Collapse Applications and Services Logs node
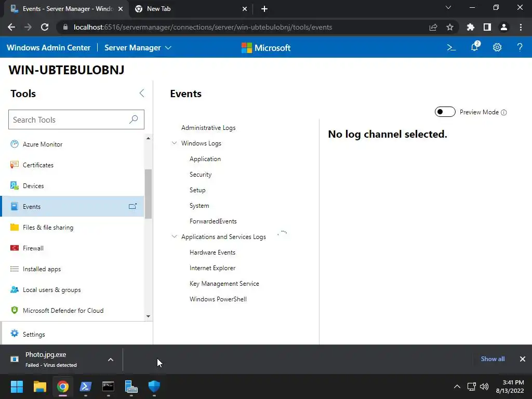The height and width of the screenshot is (399, 532). 175,236
